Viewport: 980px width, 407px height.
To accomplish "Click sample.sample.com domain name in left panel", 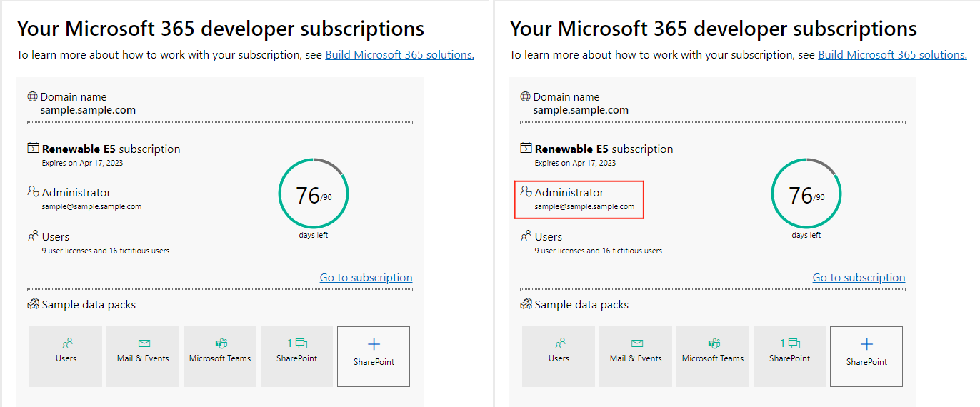I will [88, 110].
